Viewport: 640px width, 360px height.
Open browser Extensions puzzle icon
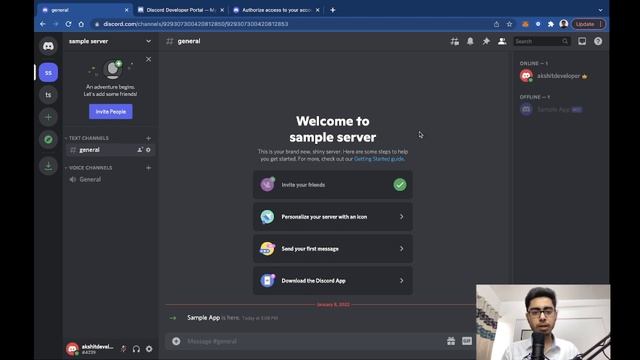tap(551, 24)
